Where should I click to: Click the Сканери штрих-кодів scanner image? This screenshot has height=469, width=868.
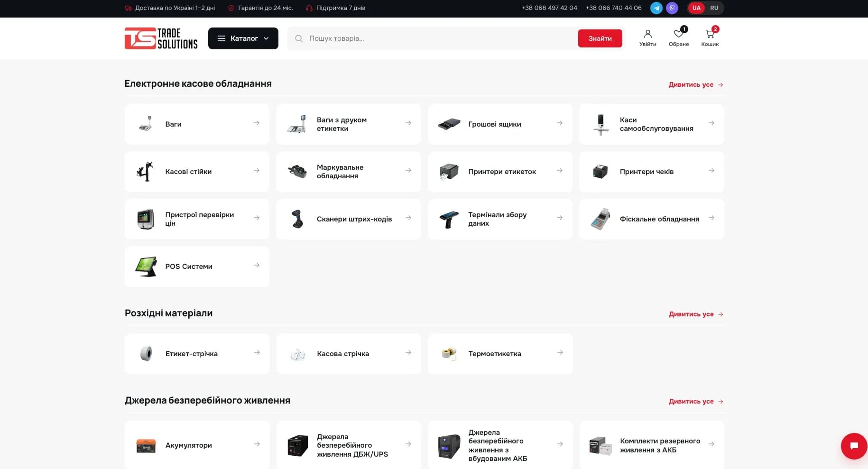coord(297,219)
